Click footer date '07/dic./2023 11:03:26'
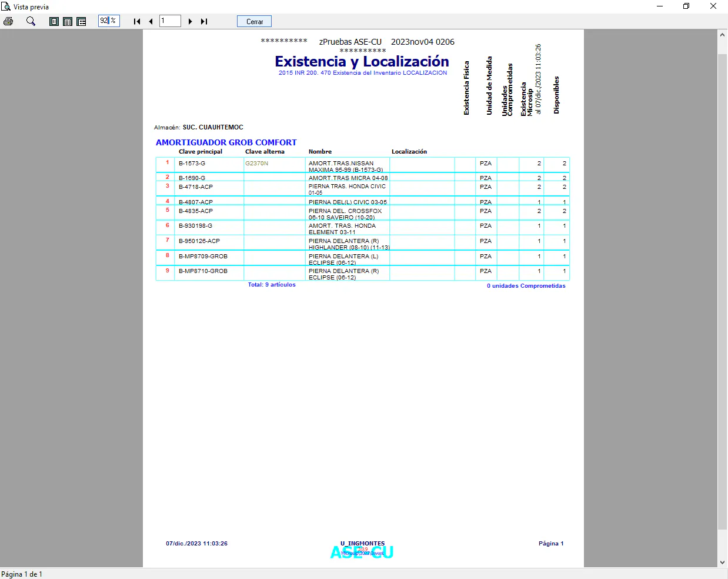 [196, 544]
